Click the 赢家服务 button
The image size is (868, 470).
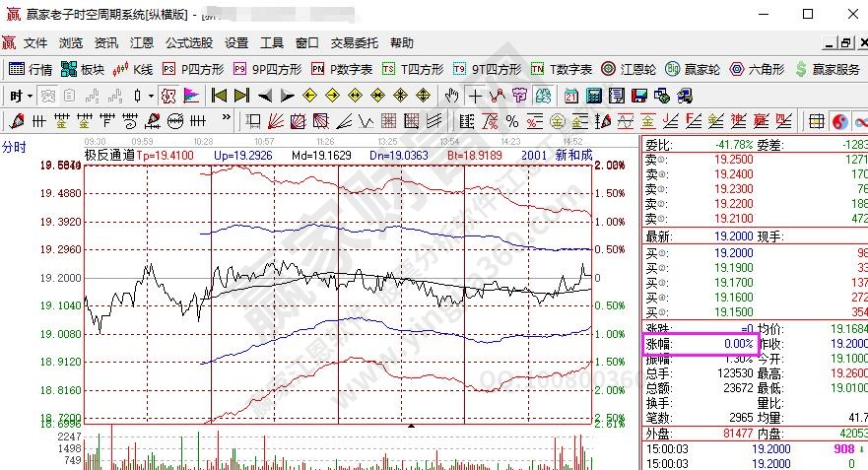pos(828,69)
